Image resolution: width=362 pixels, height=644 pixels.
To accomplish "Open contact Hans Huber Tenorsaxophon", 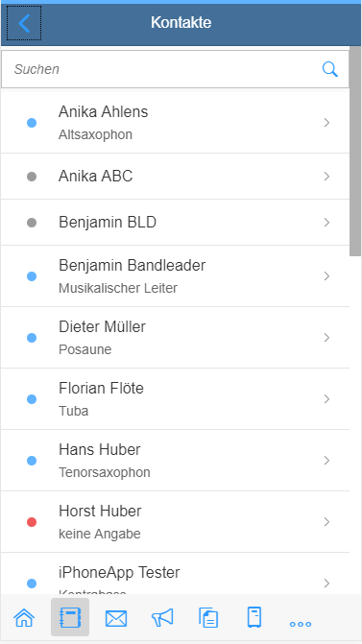I will coord(175,461).
